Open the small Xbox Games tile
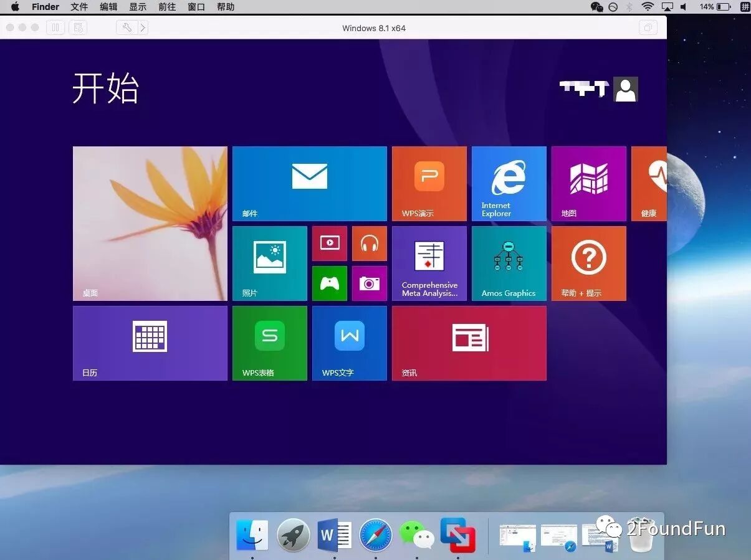The height and width of the screenshot is (560, 751). [x=330, y=283]
